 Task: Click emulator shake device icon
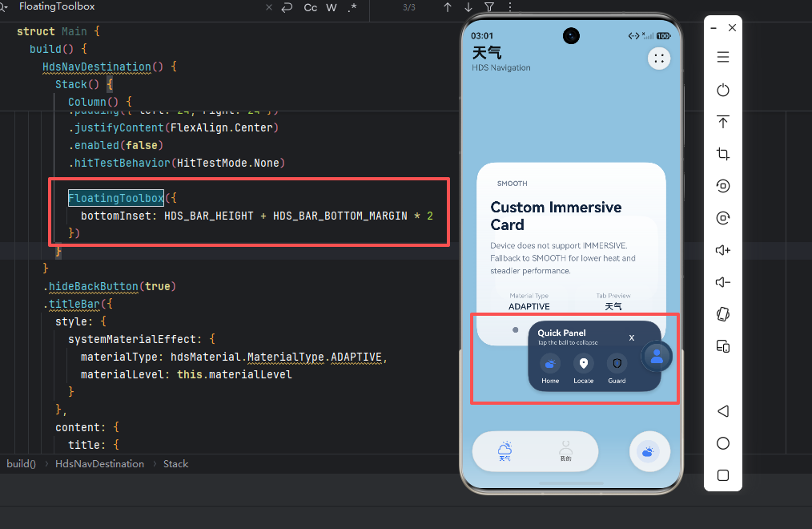723,314
